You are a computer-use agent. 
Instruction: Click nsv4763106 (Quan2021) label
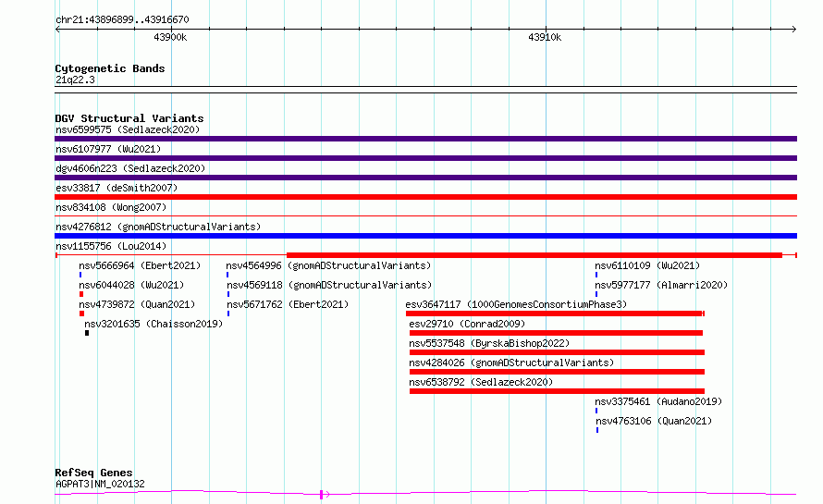pos(654,421)
